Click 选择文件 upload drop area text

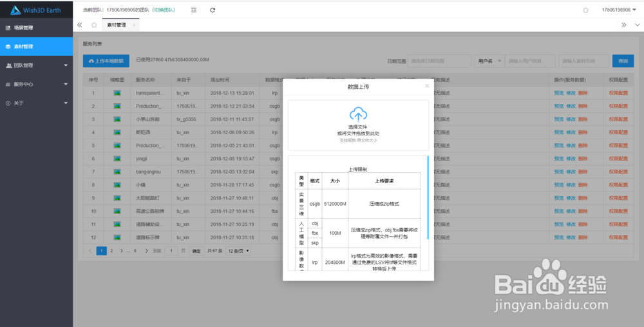pos(357,127)
